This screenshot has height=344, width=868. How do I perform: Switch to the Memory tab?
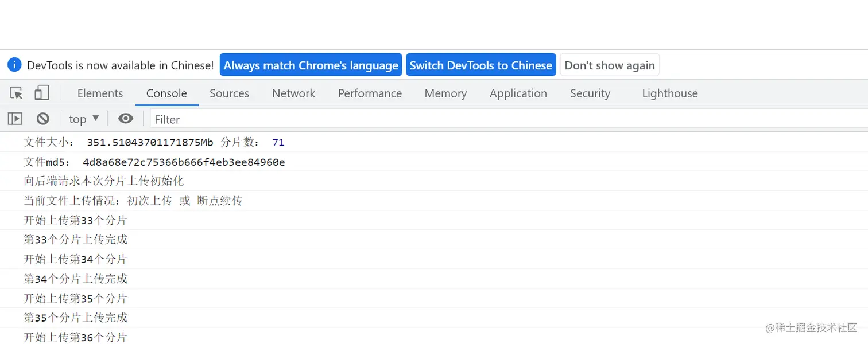click(445, 93)
